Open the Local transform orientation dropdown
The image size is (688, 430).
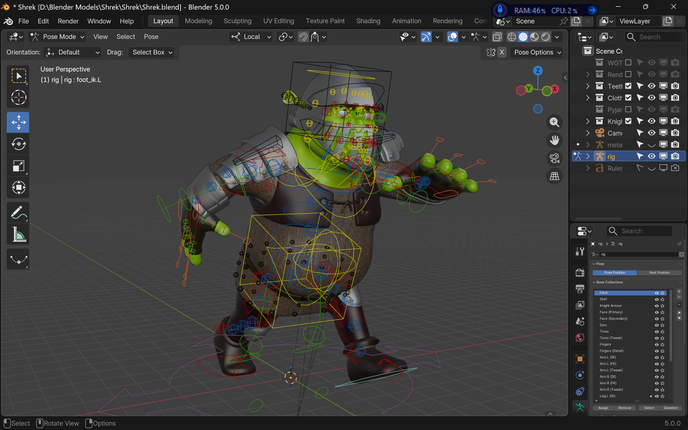251,37
